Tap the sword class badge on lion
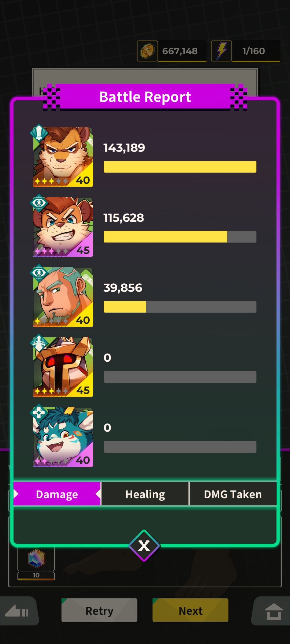The height and width of the screenshot is (644, 290). [x=39, y=133]
